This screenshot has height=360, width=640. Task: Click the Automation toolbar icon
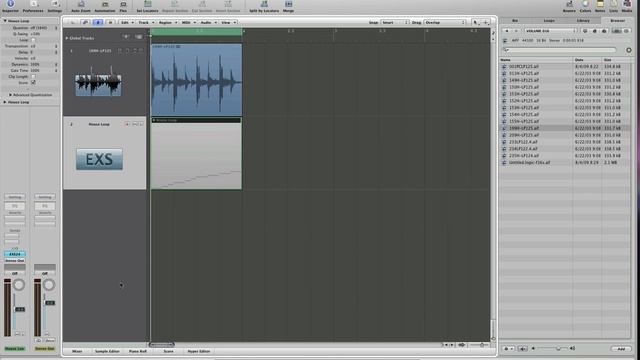(104, 6)
